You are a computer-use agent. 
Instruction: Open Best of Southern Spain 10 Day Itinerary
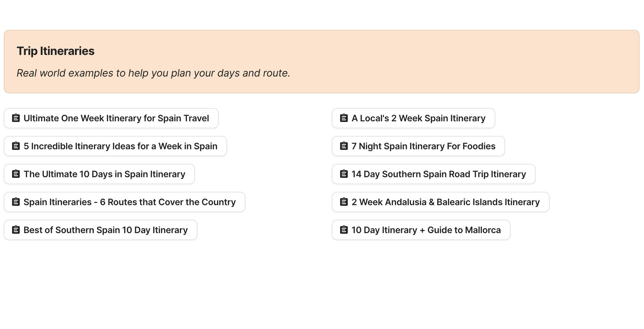click(100, 230)
